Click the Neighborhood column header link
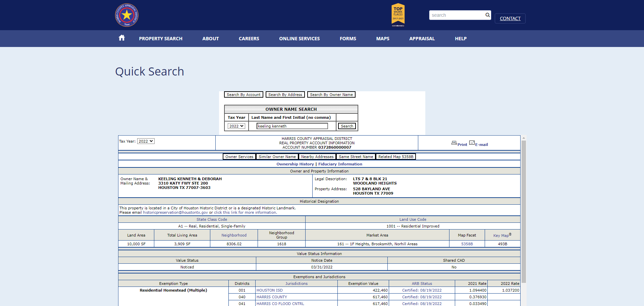The image size is (644, 306). tap(234, 235)
